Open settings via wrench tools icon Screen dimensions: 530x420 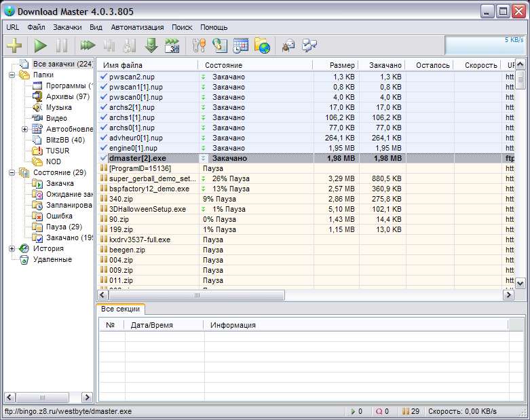point(199,45)
